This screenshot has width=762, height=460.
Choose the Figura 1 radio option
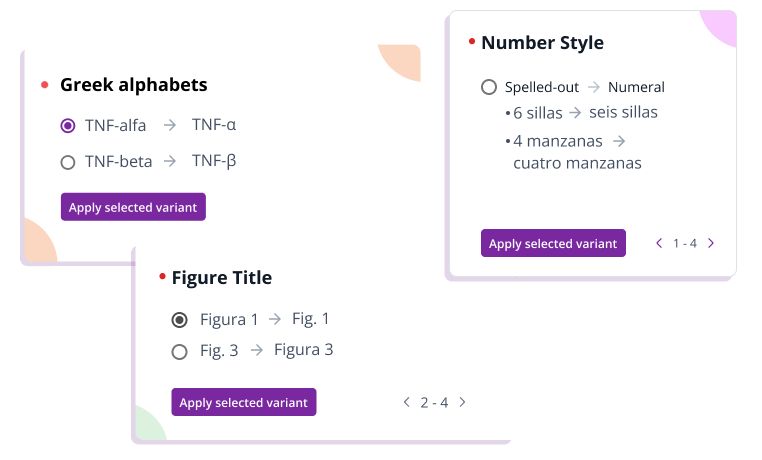click(x=180, y=320)
